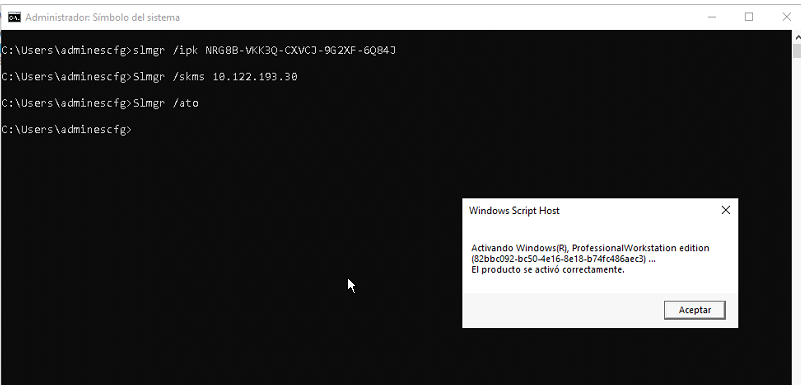The image size is (801, 385).
Task: Click the Slmgr /ato command line
Action: pos(100,103)
